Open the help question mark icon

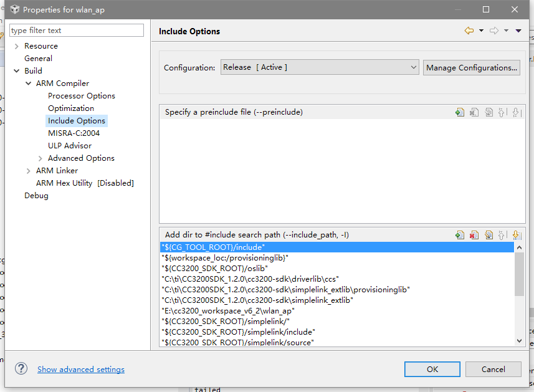(x=21, y=369)
